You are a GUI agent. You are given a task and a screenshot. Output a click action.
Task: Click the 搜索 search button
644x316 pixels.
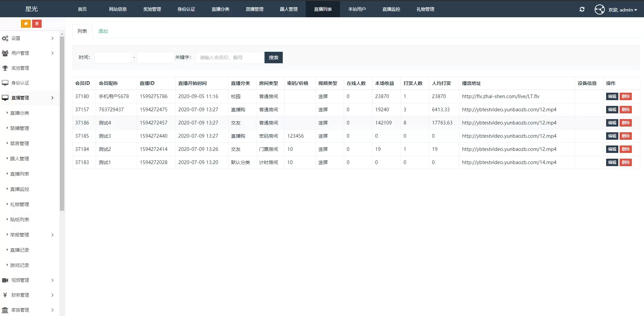pyautogui.click(x=273, y=57)
